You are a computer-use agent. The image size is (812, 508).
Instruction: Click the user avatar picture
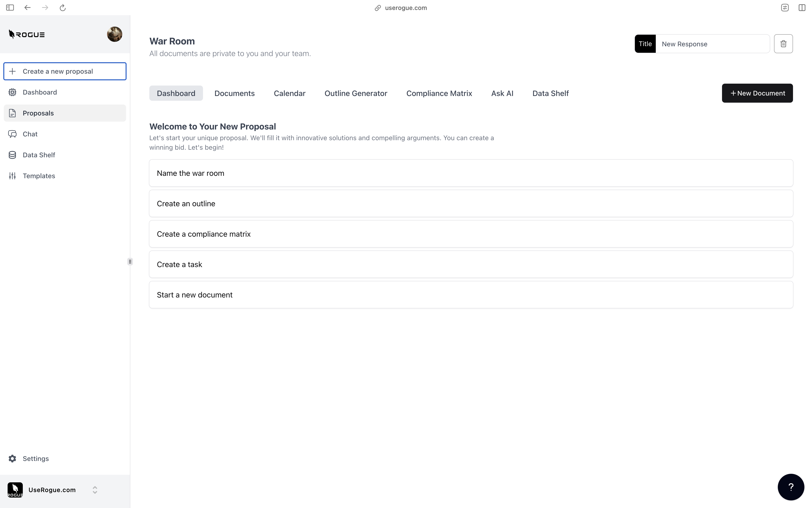[x=114, y=34]
